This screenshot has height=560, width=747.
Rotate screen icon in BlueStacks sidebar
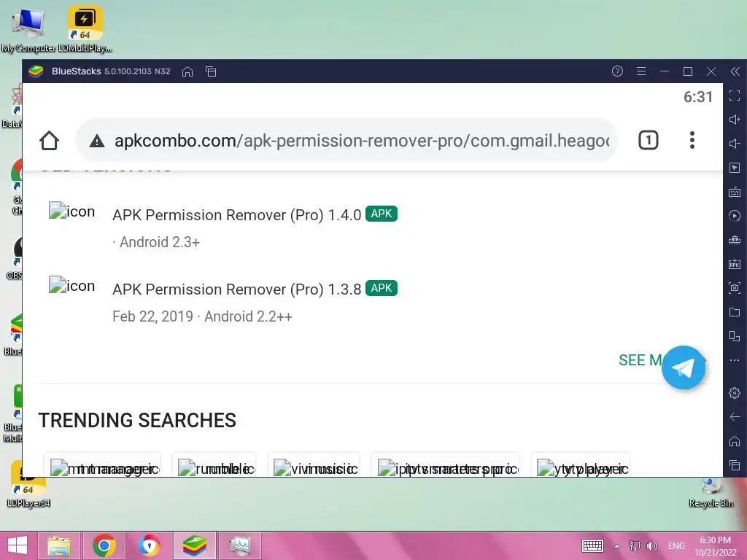pyautogui.click(x=735, y=336)
